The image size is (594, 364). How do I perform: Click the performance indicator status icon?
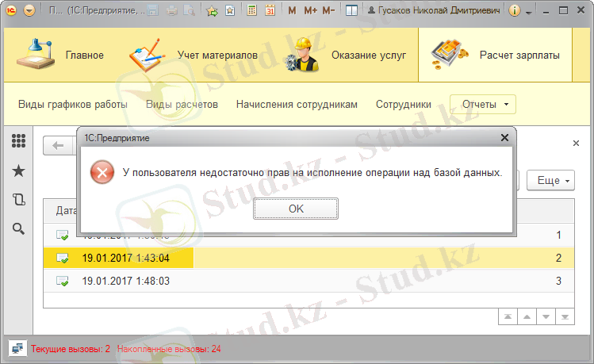(x=17, y=348)
